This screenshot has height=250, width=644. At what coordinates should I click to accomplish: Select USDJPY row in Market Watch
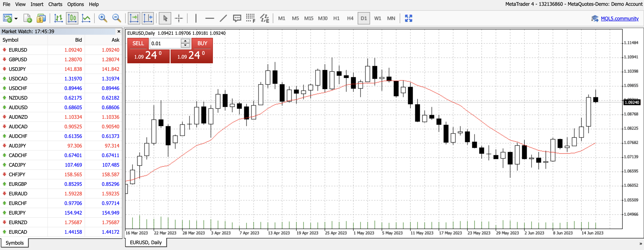pos(61,69)
